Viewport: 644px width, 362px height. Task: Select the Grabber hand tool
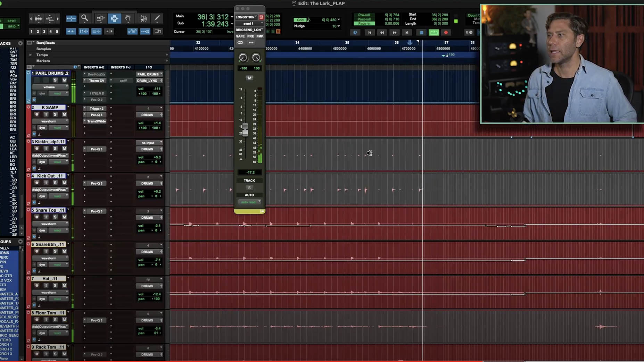128,18
